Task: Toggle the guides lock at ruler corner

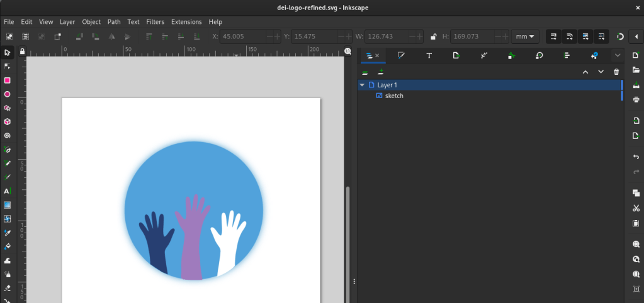Action: tap(22, 51)
